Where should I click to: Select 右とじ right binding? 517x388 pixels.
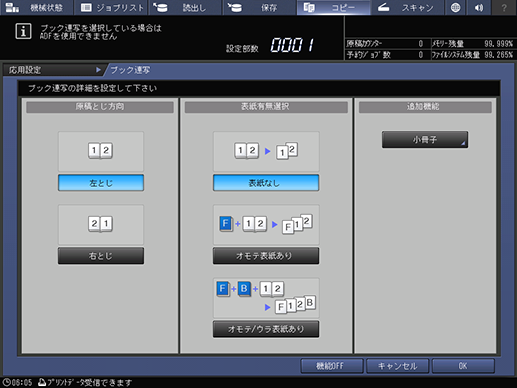101,256
